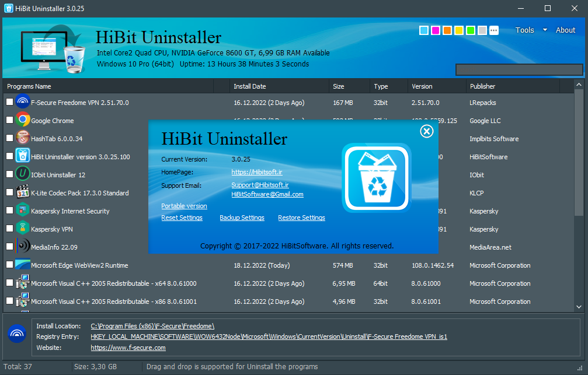The height and width of the screenshot is (375, 588).
Task: Click the Backup Settings link
Action: [242, 218]
